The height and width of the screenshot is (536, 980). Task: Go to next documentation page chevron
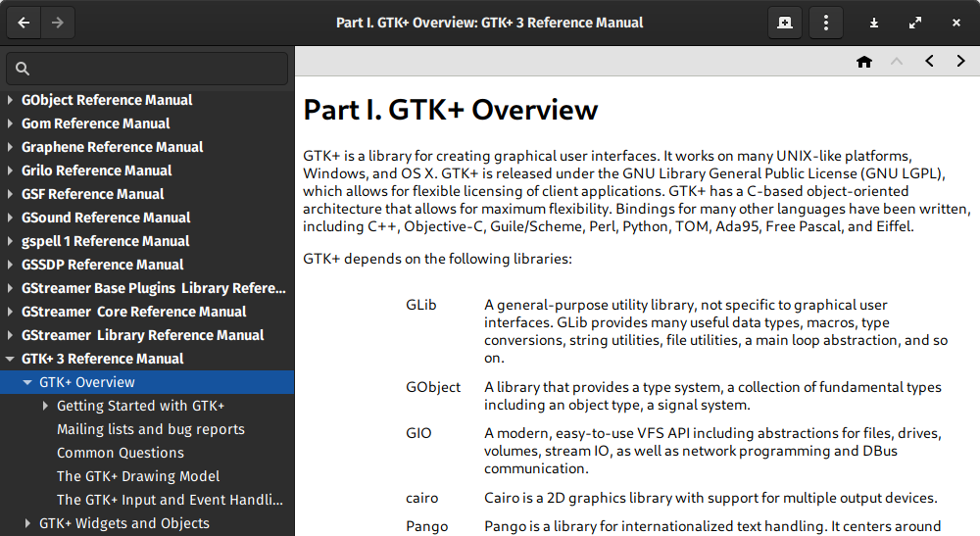[x=961, y=61]
